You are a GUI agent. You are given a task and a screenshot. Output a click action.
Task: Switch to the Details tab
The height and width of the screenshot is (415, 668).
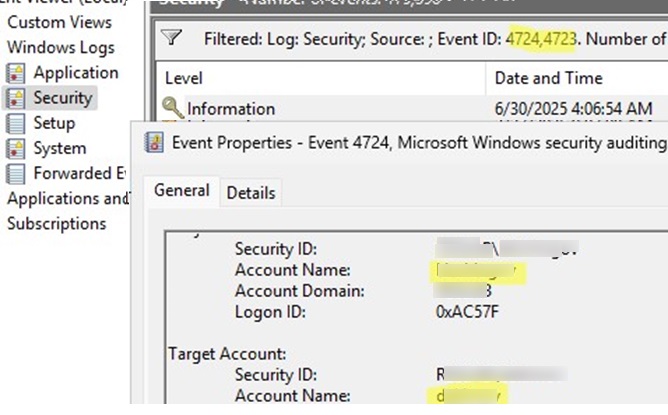pyautogui.click(x=251, y=193)
